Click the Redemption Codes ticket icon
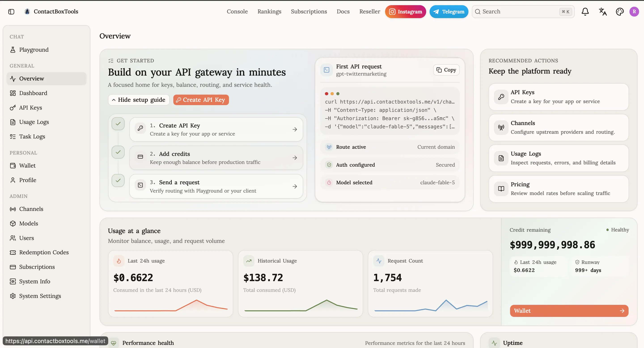 click(13, 253)
